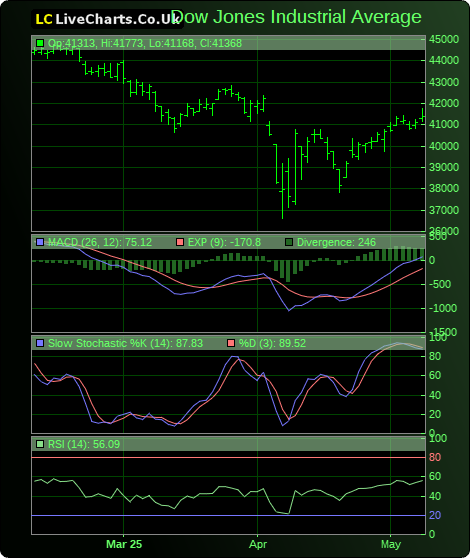Click the blue RSI 20 threshold line
The image size is (470, 558).
[228, 515]
